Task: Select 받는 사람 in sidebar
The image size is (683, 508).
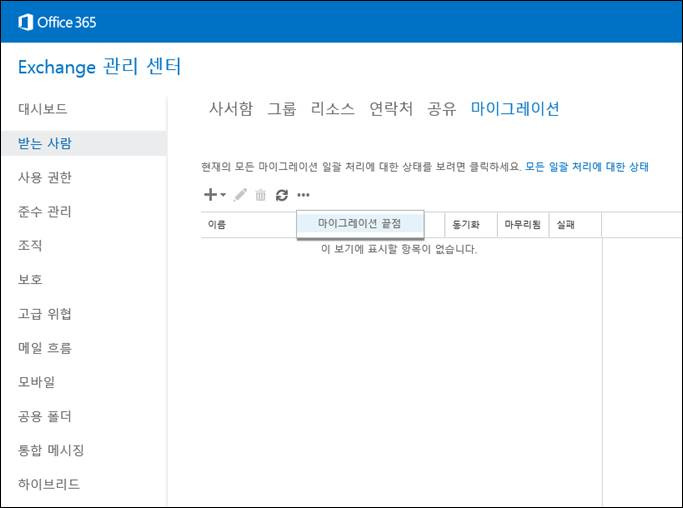Action: 84,143
